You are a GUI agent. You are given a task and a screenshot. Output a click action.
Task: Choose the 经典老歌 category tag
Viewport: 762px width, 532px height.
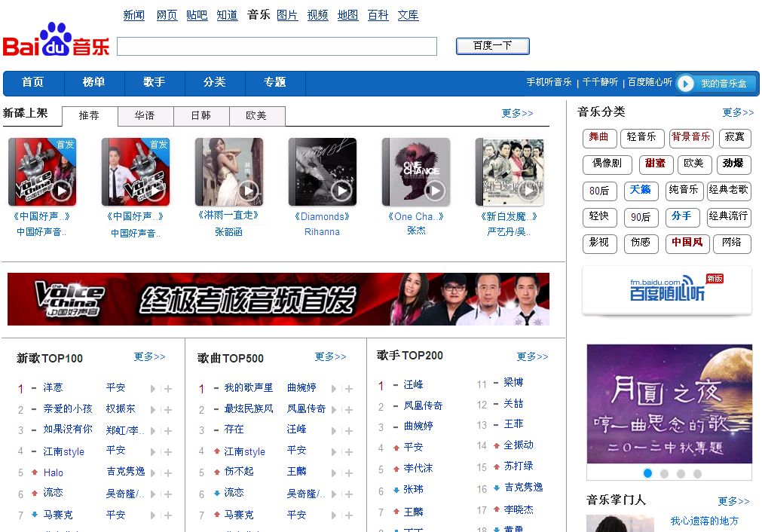pyautogui.click(x=728, y=191)
